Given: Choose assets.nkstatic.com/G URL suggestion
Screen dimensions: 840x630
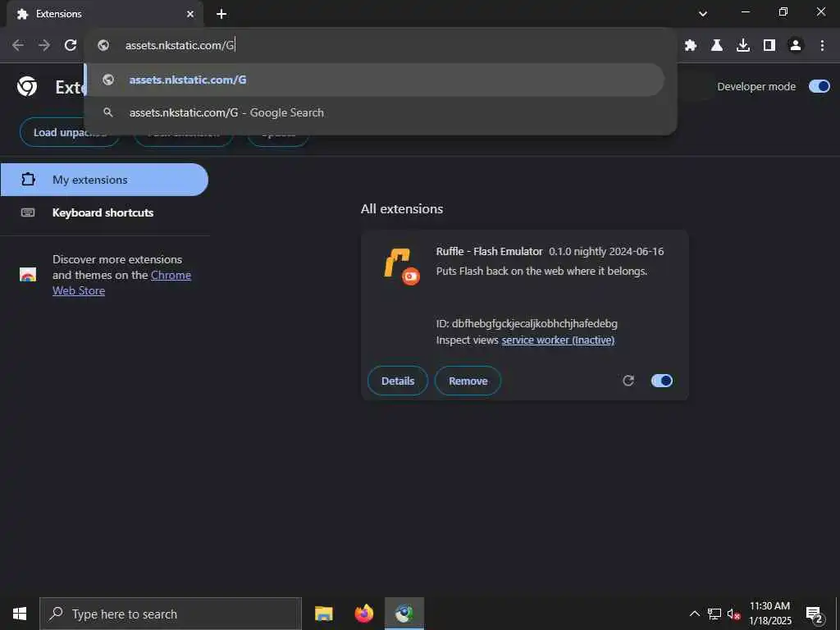Looking at the screenshot, I should click(375, 80).
